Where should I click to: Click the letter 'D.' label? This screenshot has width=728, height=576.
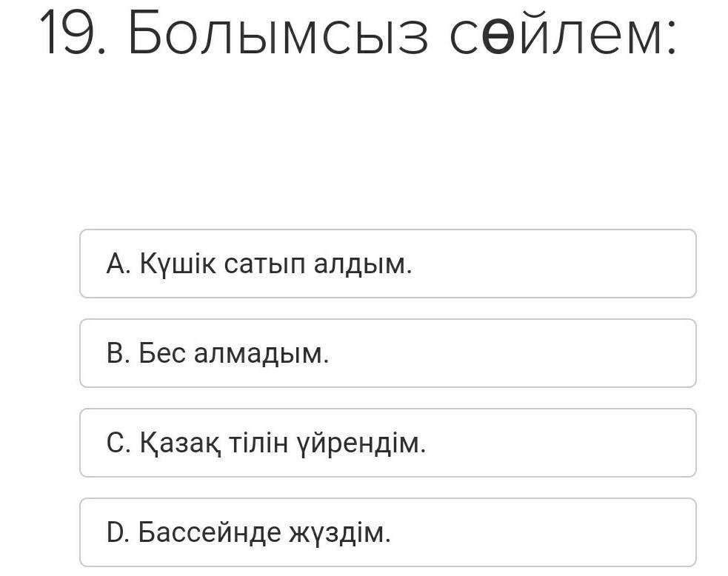point(118,533)
